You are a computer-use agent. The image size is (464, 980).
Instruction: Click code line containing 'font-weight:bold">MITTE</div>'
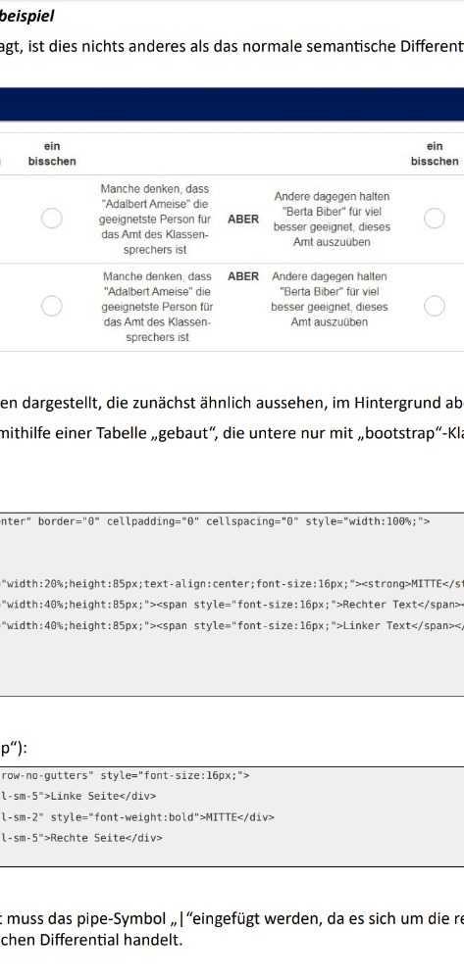tap(137, 817)
